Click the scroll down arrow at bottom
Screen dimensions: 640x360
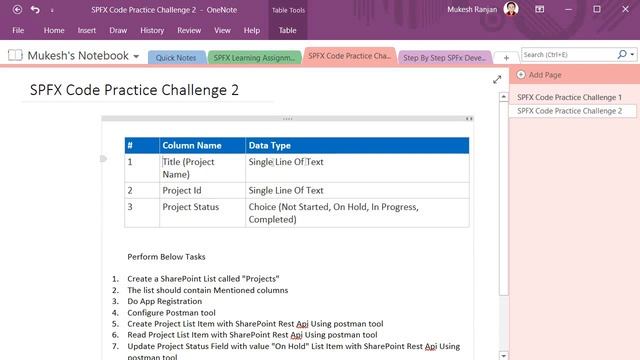(x=504, y=356)
